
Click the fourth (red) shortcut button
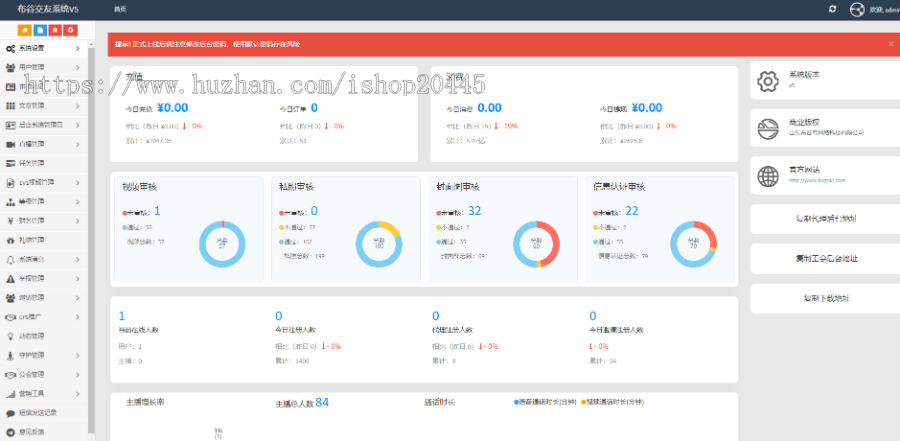tap(69, 30)
